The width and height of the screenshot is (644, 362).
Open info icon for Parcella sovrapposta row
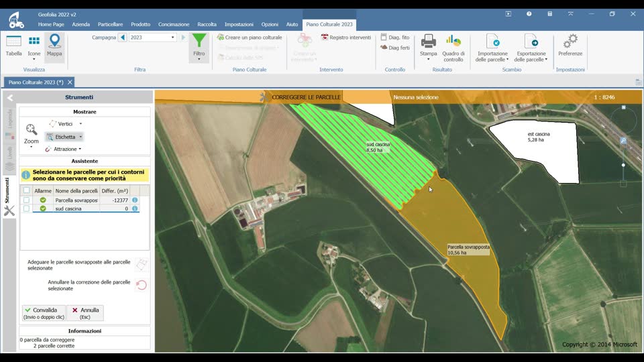click(135, 200)
